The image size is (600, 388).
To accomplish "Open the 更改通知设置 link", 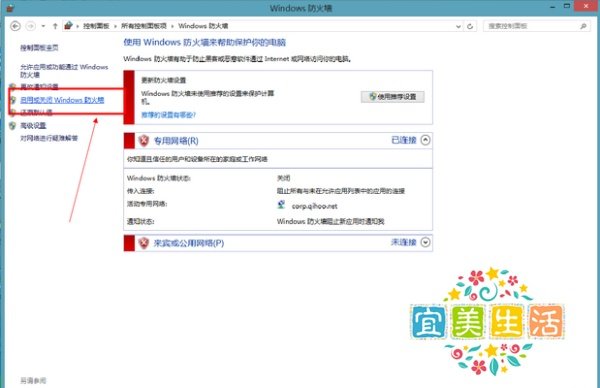I will (x=39, y=87).
